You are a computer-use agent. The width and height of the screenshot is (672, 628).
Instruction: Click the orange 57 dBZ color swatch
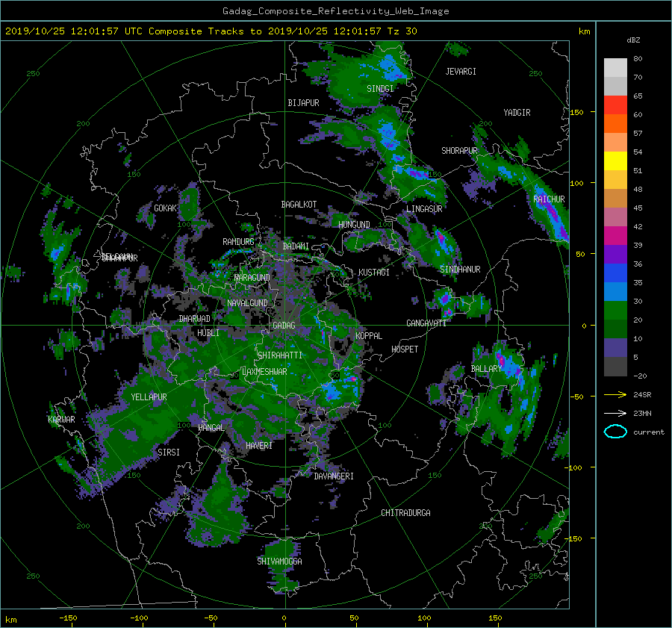click(x=615, y=123)
